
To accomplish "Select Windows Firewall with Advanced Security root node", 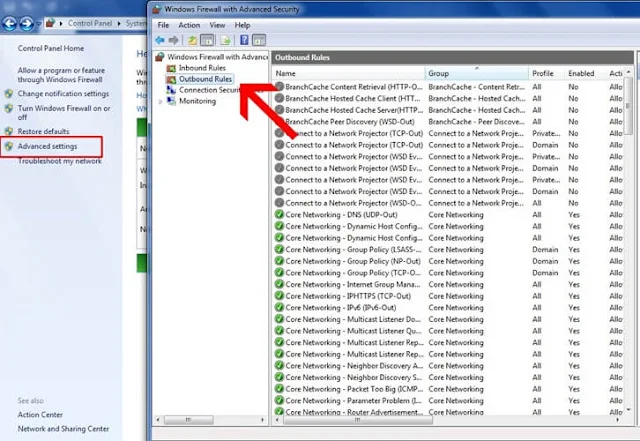I will 218,57.
